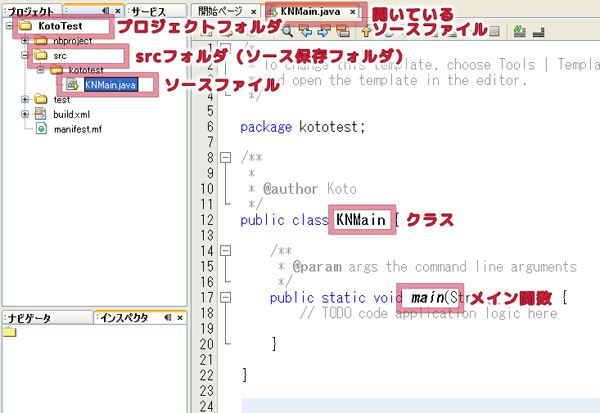The image size is (600, 413).
Task: Click the Uncomment lines toolbar icon
Action: coord(538,32)
